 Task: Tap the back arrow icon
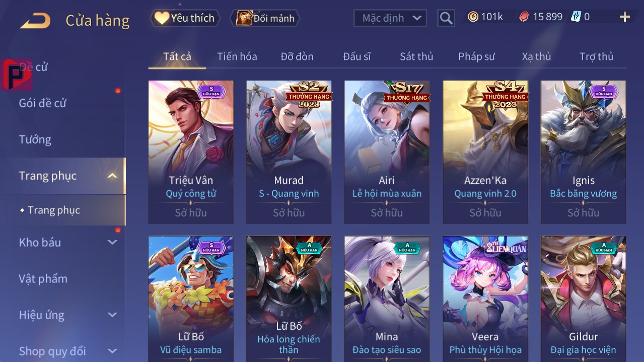35,21
